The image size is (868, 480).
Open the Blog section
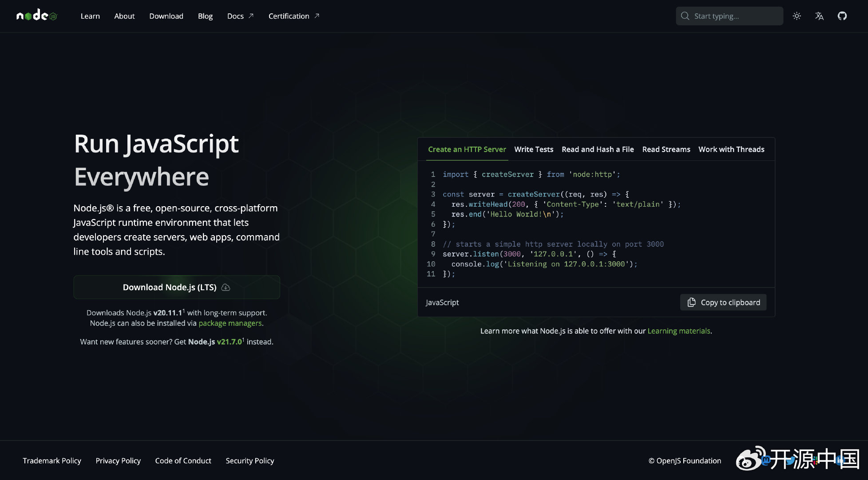click(x=205, y=16)
